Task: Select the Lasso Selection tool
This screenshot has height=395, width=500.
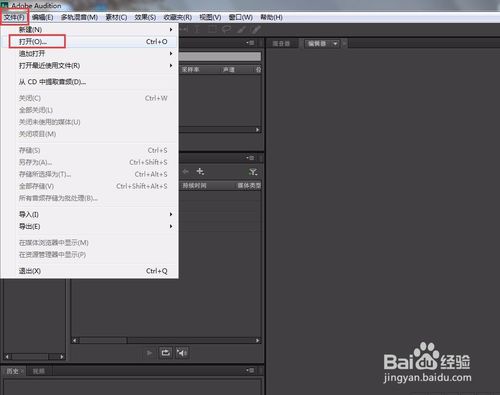Action: [x=227, y=29]
